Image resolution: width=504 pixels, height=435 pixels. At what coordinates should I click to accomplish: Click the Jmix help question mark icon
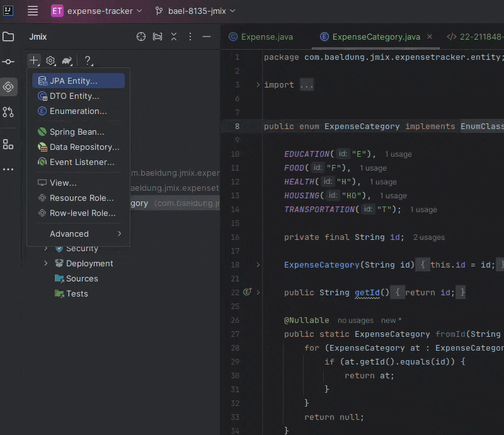tap(88, 61)
